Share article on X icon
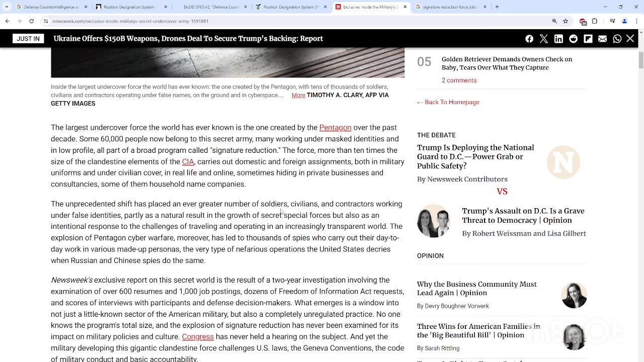This screenshot has height=362, width=644. tap(544, 39)
